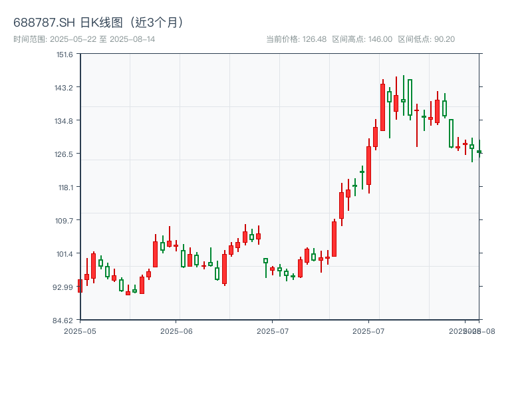Image resolution: width=532 pixels, height=399 pixels.
Task: Click the 118.1 y-axis label
Action: tap(65, 188)
